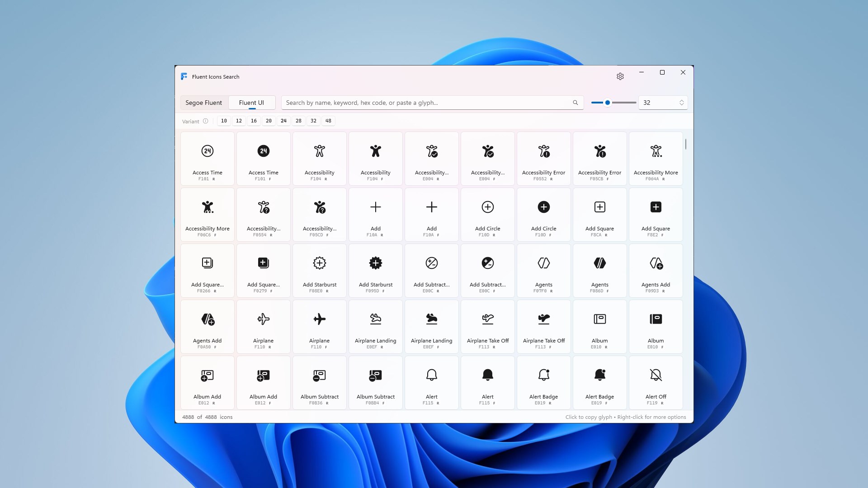Select the regular Album Add icon
The image size is (868, 488).
coord(208,383)
